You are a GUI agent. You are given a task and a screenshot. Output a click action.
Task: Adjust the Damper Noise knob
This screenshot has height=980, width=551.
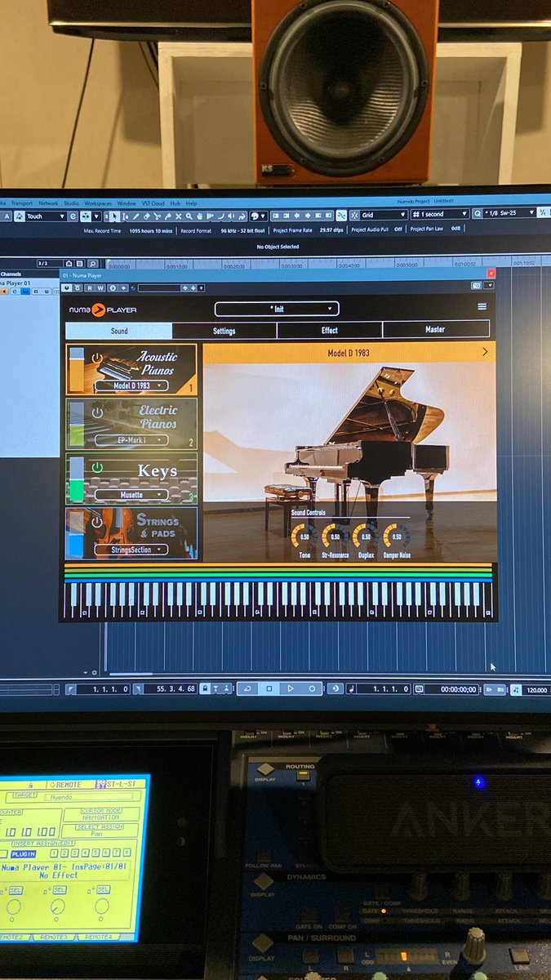pos(397,537)
